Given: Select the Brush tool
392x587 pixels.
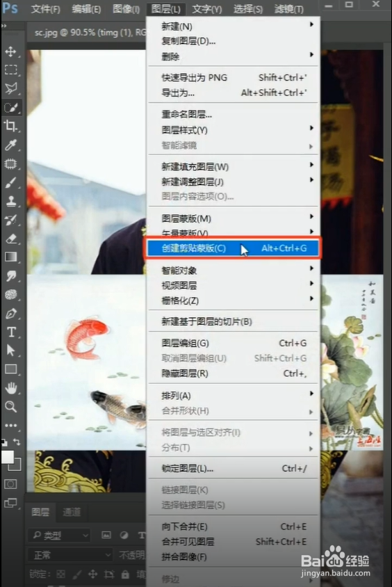Looking at the screenshot, I should (x=10, y=183).
